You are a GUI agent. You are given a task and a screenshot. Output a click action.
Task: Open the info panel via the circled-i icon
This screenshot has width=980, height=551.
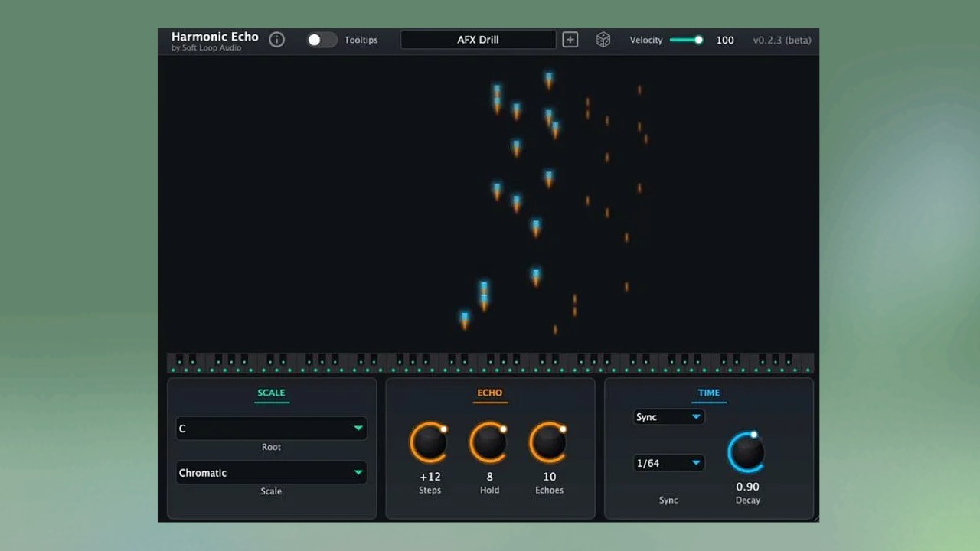(276, 39)
